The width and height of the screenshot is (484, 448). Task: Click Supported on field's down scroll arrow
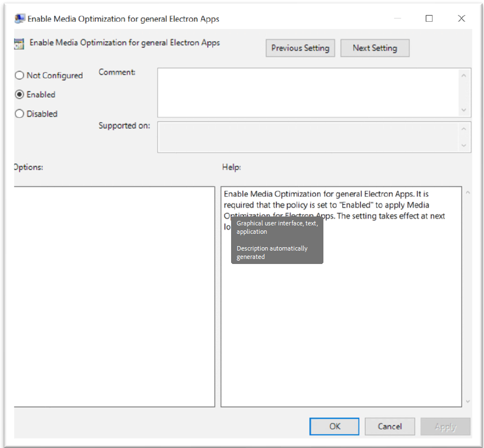point(463,145)
